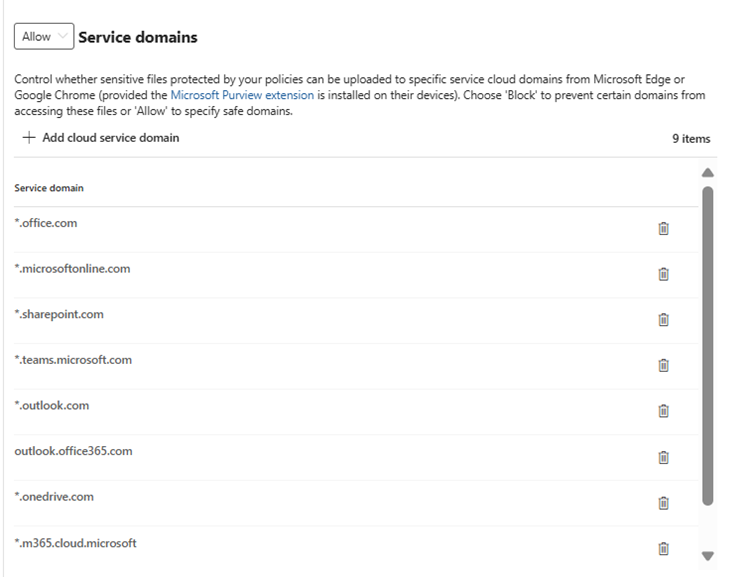The width and height of the screenshot is (752, 577).
Task: Remove *.microsoftonline.com using its trash icon
Action: pyautogui.click(x=663, y=274)
